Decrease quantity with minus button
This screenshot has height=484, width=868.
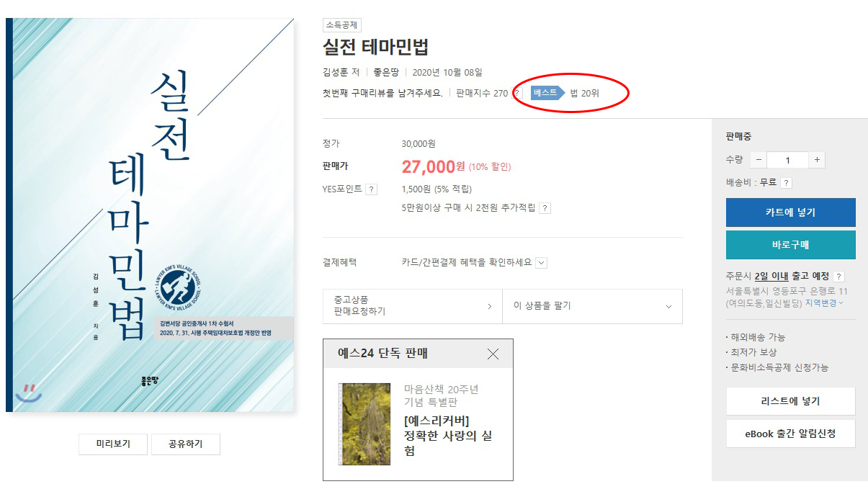[759, 160]
